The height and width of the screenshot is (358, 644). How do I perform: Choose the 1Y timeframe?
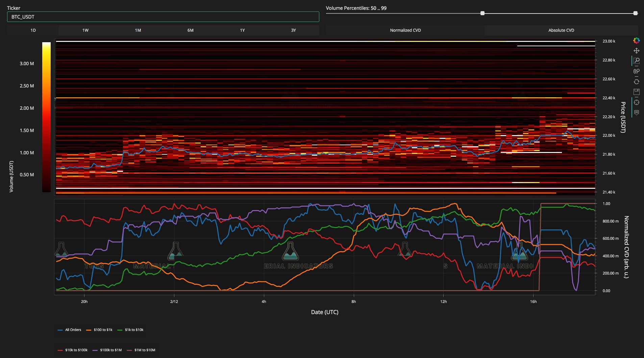pyautogui.click(x=242, y=30)
